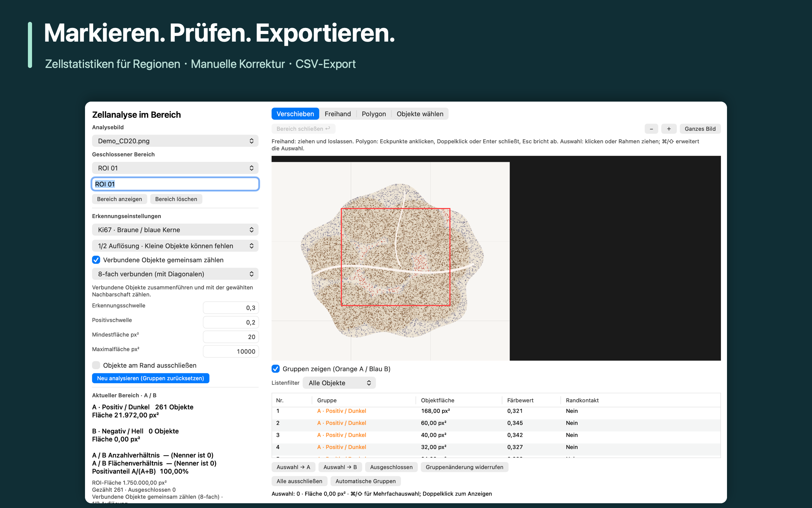Toggle 'Gruppen zeigen (Orange A / Blau B)' checkbox
Screen dimensions: 812x508
[x=275, y=369]
